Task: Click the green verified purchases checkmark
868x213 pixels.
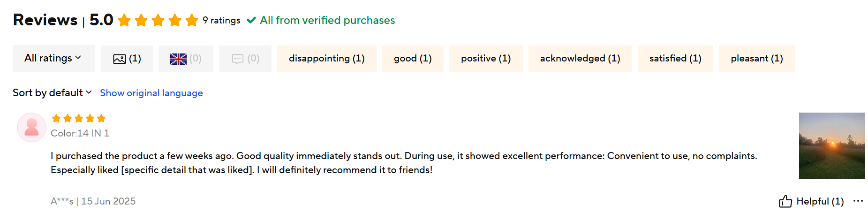Action: click(251, 20)
